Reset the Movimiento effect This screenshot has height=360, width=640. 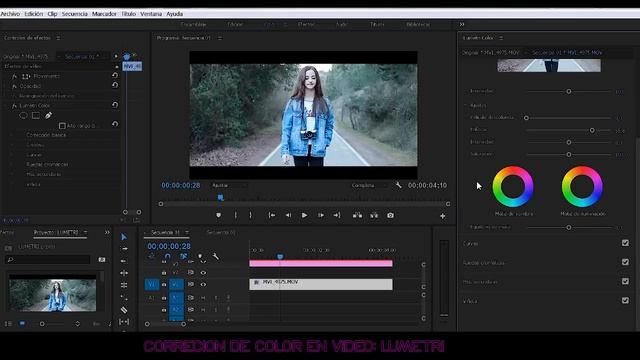115,76
